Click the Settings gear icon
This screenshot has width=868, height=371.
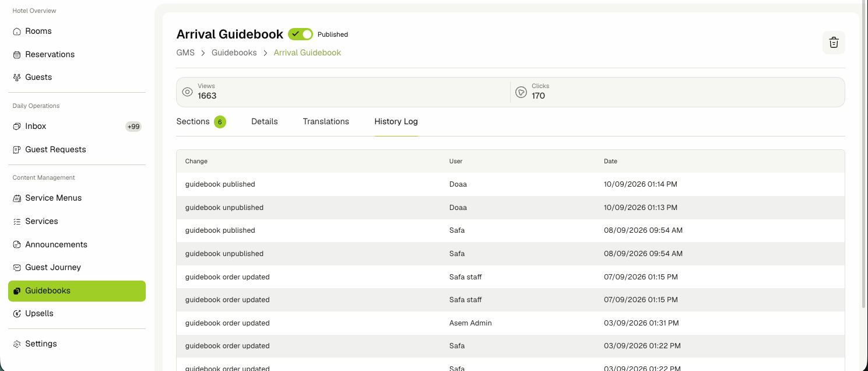[x=17, y=344]
